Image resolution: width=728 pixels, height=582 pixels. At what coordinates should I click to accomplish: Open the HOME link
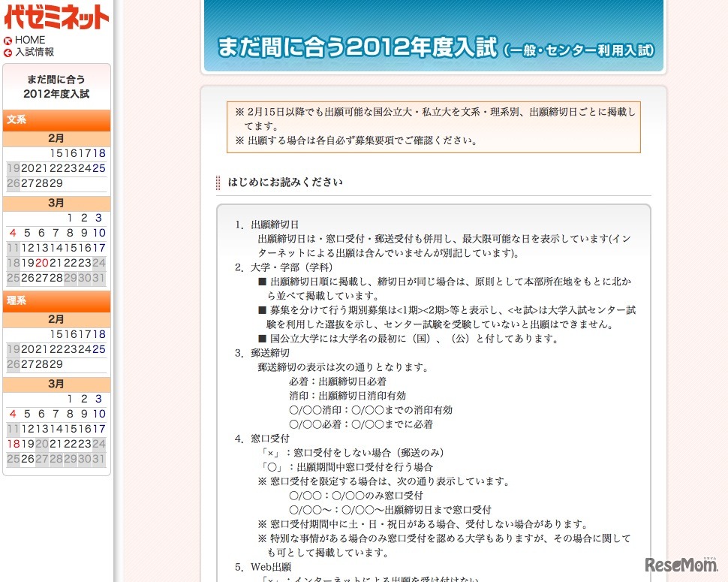pyautogui.click(x=30, y=40)
